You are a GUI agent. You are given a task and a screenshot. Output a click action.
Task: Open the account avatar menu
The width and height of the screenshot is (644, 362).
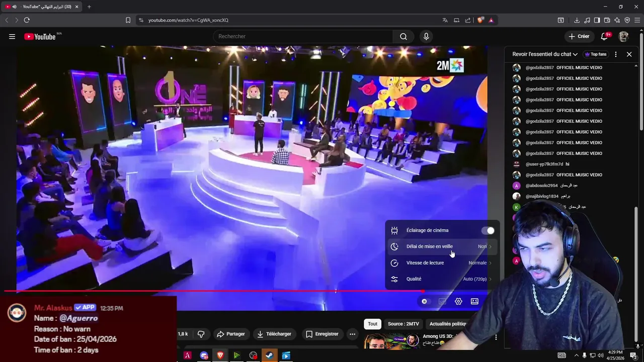pyautogui.click(x=624, y=36)
